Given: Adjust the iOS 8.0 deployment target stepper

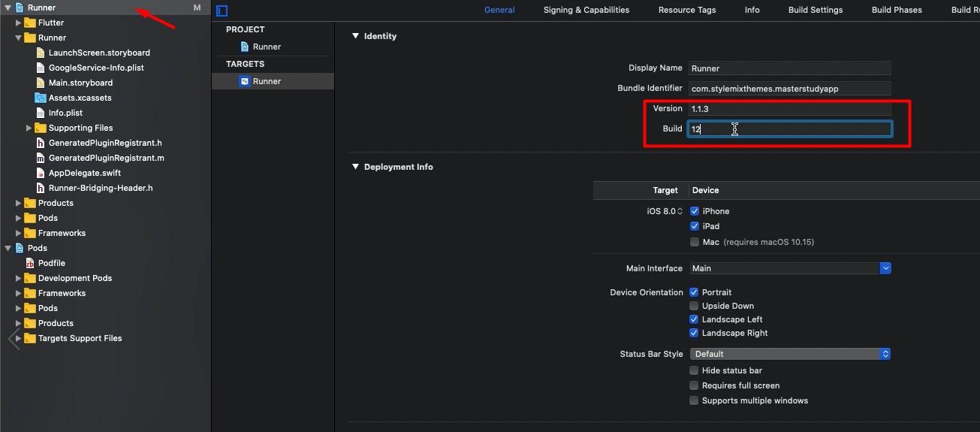Looking at the screenshot, I should [680, 211].
